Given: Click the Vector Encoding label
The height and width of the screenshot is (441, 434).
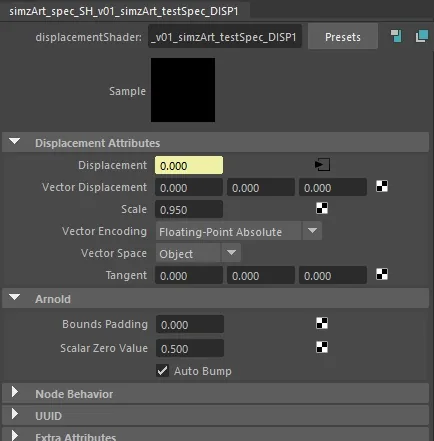Looking at the screenshot, I should [x=104, y=231].
